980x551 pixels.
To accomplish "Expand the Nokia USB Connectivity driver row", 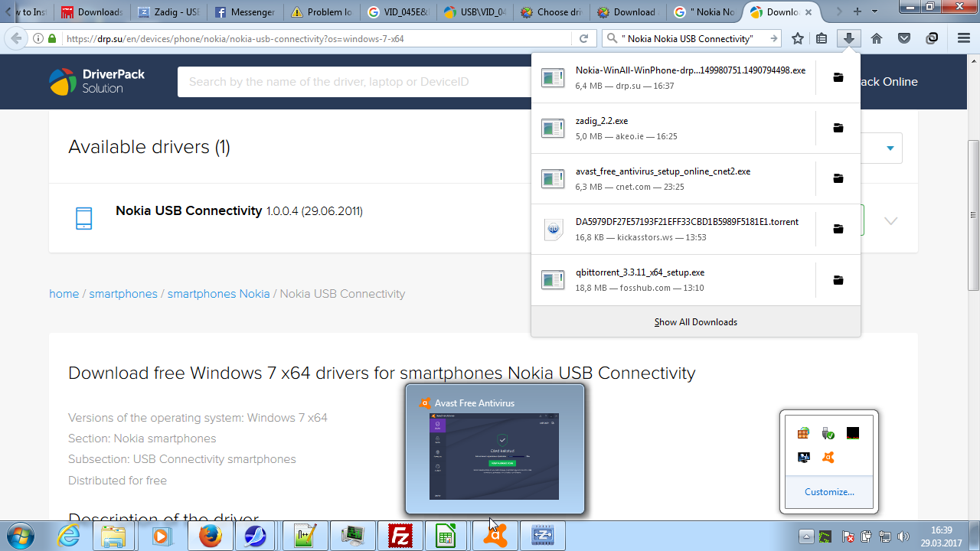I will tap(890, 220).
